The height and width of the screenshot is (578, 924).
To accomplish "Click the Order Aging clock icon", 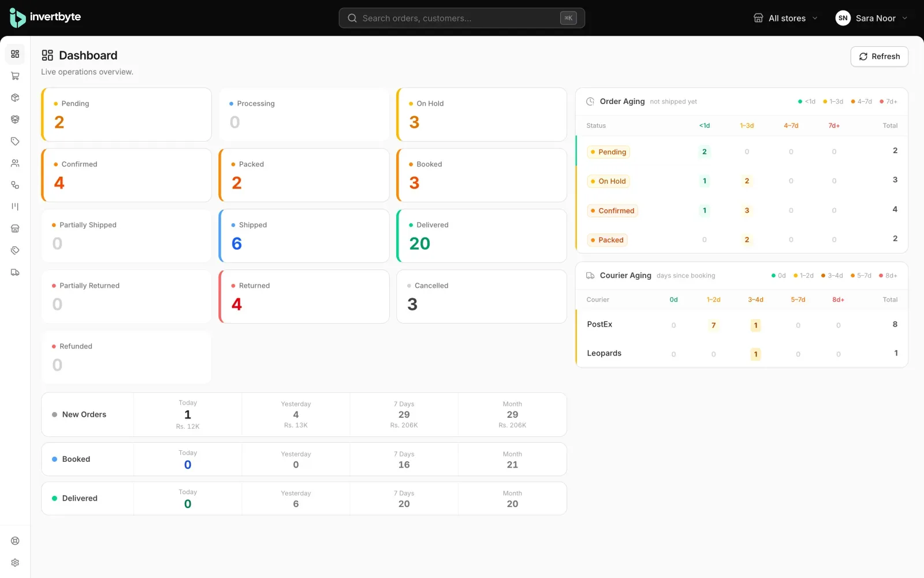I will [x=590, y=102].
